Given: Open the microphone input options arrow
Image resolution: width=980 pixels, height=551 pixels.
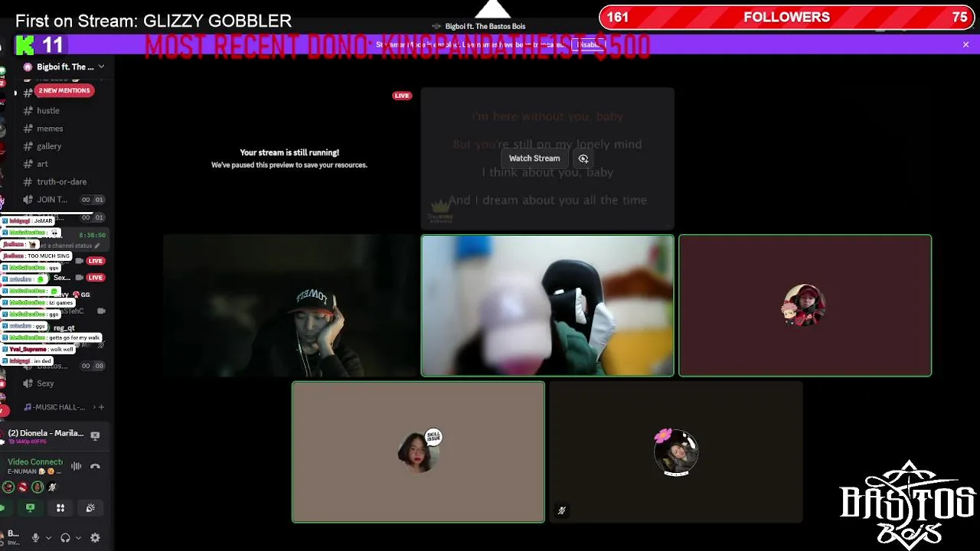Looking at the screenshot, I should (x=48, y=538).
